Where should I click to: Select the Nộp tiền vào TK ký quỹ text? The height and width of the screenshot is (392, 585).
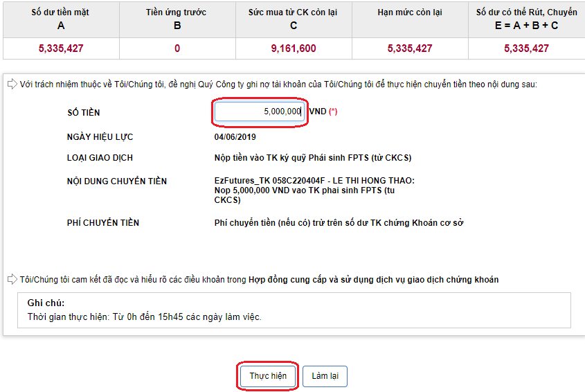pyautogui.click(x=313, y=158)
